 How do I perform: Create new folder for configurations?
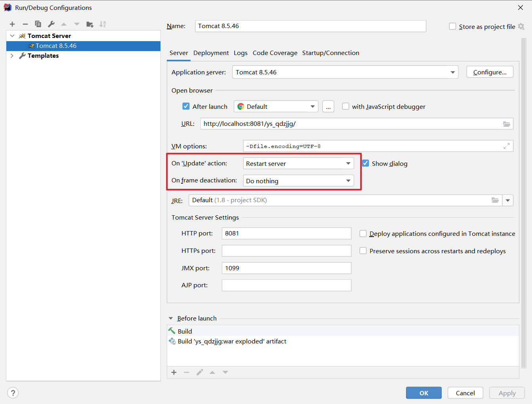pos(90,24)
